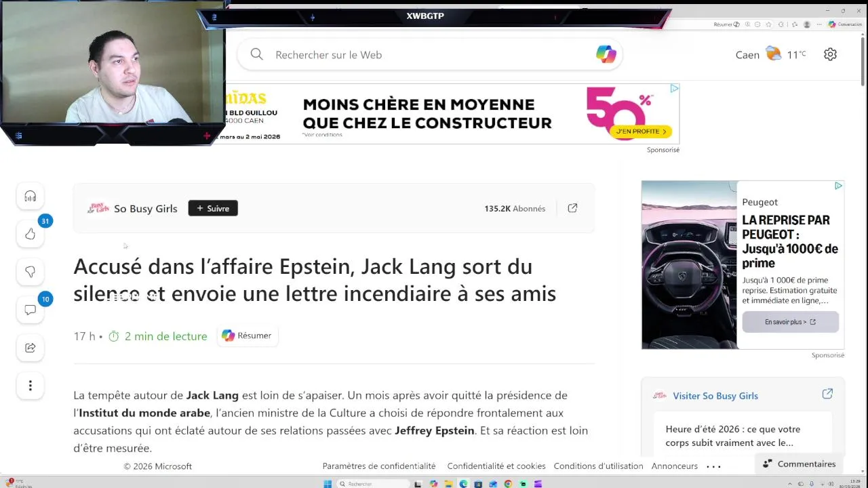Click Conversation Copilot button in browser toolbar
Screen dimensions: 868x488
845,24
